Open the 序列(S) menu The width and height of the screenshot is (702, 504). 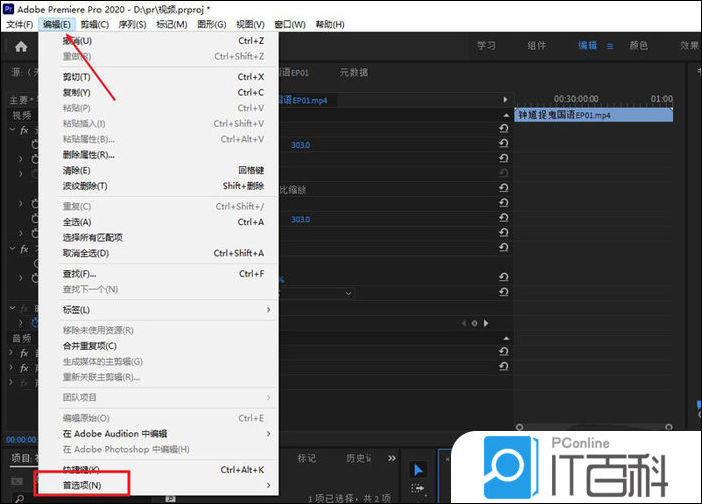pos(131,24)
